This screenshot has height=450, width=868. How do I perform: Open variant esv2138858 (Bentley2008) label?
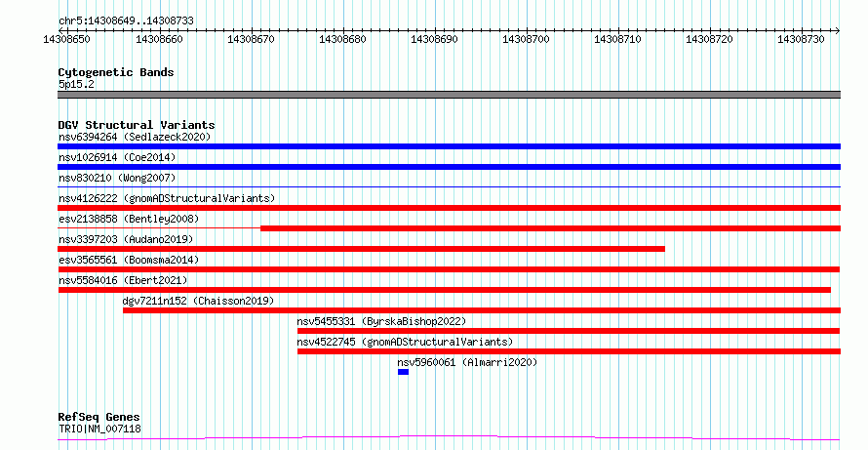click(129, 219)
